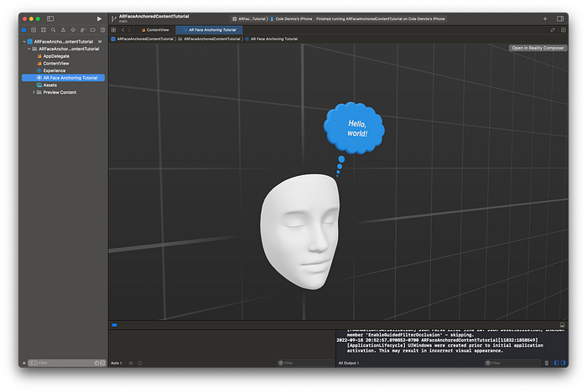587x392 pixels.
Task: Toggle the blue debug area button
Action: tap(114, 325)
